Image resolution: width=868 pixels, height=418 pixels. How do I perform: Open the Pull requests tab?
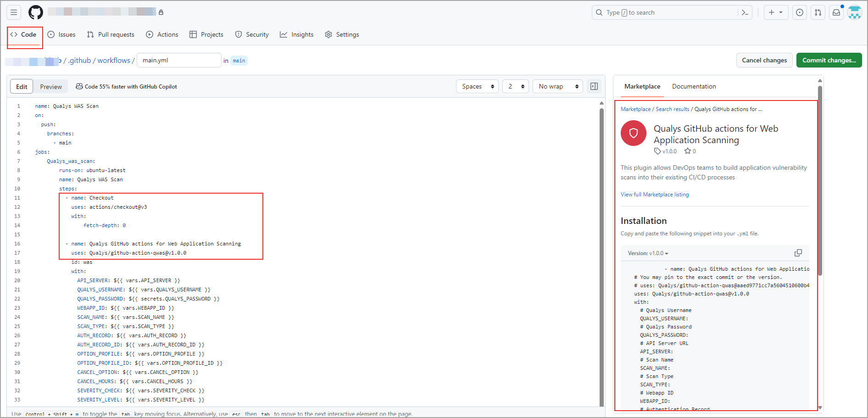111,34
